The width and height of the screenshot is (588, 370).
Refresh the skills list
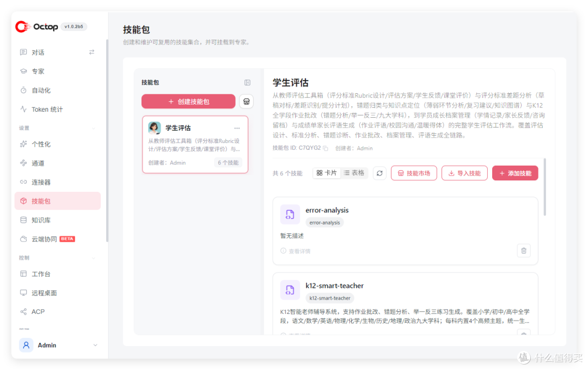coord(379,173)
